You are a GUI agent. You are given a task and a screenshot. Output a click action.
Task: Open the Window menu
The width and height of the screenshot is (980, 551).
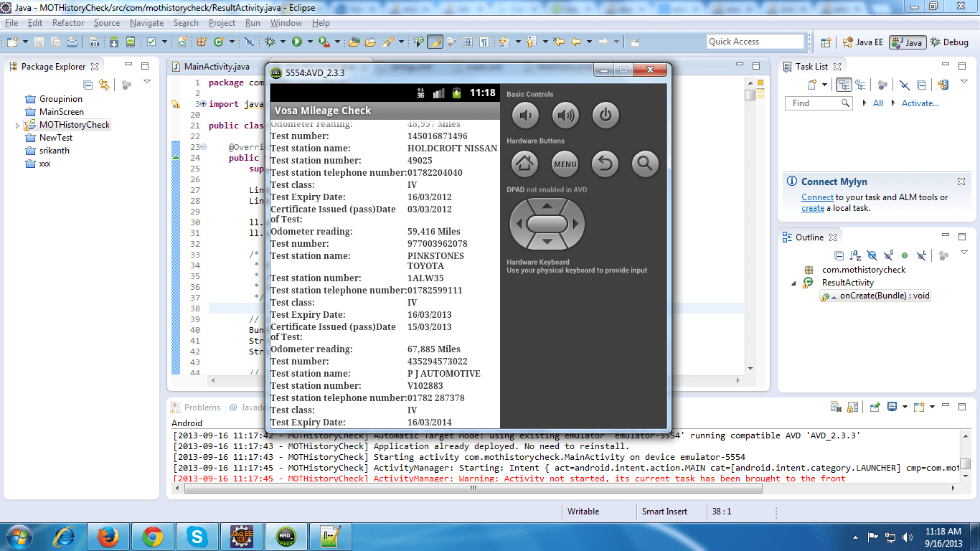[x=286, y=23]
